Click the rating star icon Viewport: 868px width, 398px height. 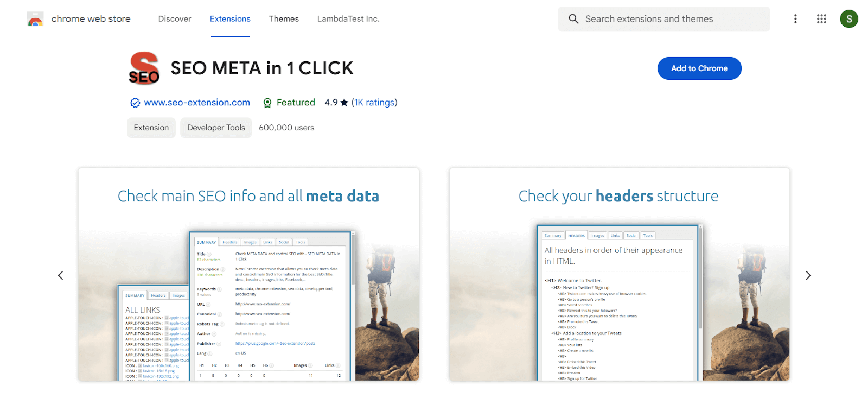(344, 103)
